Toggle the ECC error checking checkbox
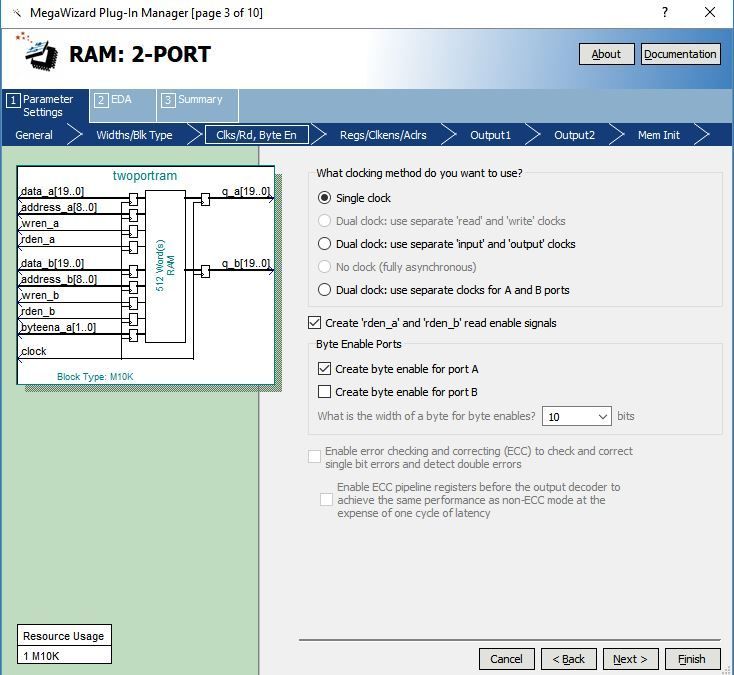The width and height of the screenshot is (734, 675). (315, 456)
